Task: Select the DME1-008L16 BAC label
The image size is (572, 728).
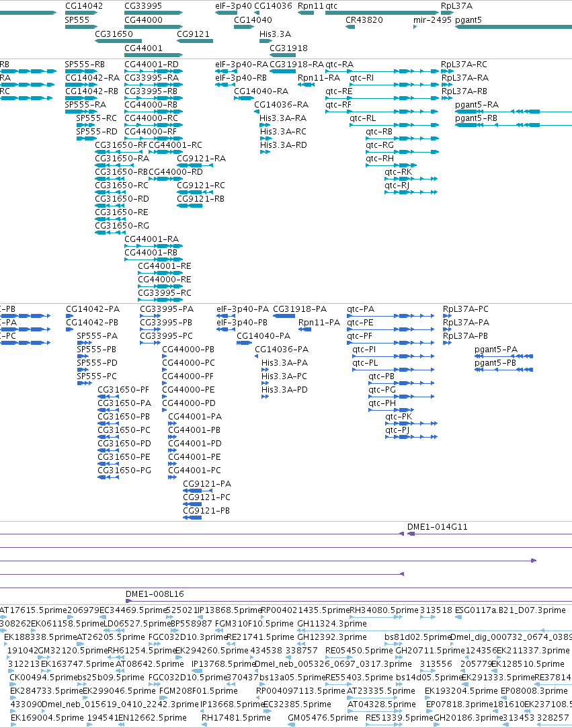Action: tap(155, 594)
